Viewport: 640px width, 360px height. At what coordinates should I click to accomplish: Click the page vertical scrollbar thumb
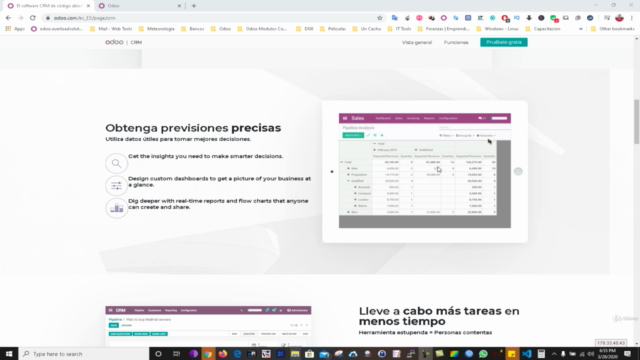[636, 121]
